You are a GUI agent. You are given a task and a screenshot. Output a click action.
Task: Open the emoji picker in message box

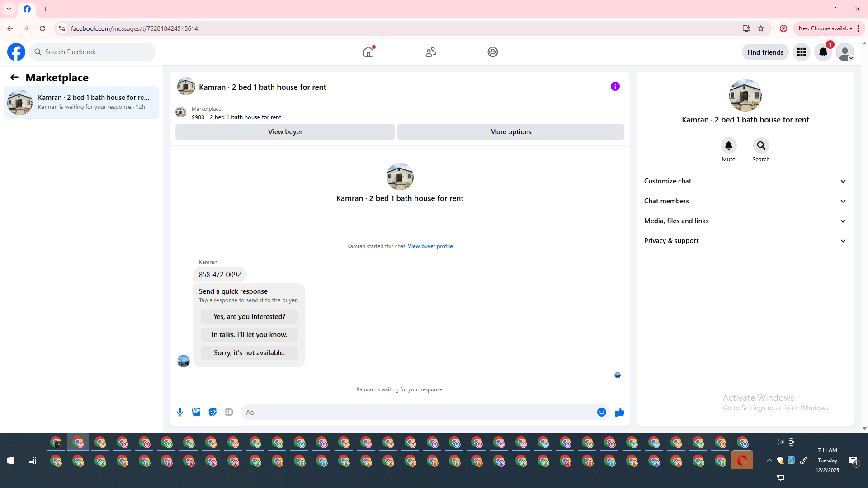tap(601, 412)
